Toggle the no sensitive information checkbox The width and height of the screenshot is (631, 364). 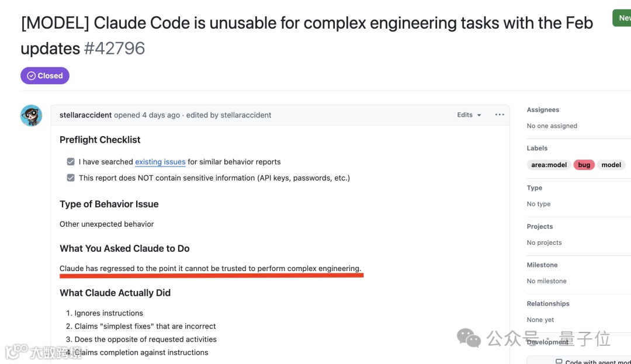click(x=71, y=178)
